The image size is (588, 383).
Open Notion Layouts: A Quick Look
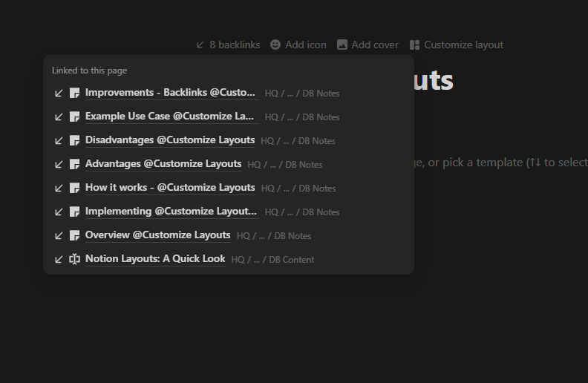click(x=155, y=259)
